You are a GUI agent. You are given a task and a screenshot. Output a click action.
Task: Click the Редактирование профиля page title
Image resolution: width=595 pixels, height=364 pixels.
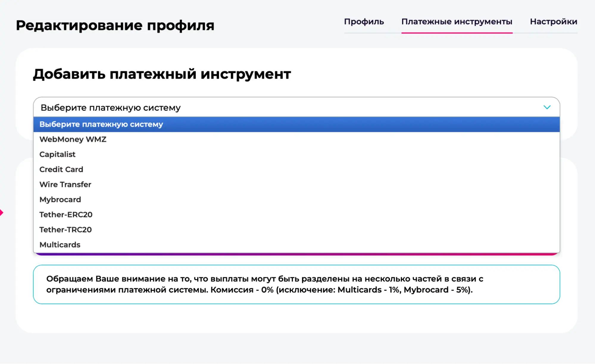coord(115,25)
